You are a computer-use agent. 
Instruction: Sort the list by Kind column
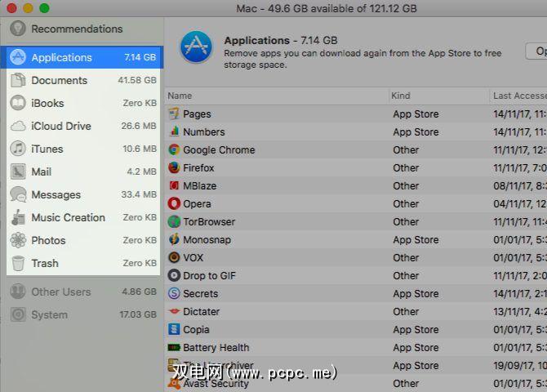pos(438,96)
